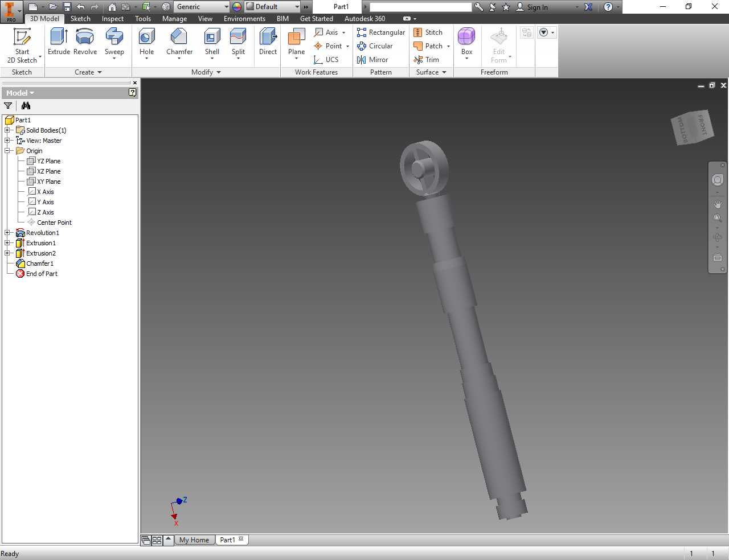Activate the Split tool
729x560 pixels.
pyautogui.click(x=238, y=43)
